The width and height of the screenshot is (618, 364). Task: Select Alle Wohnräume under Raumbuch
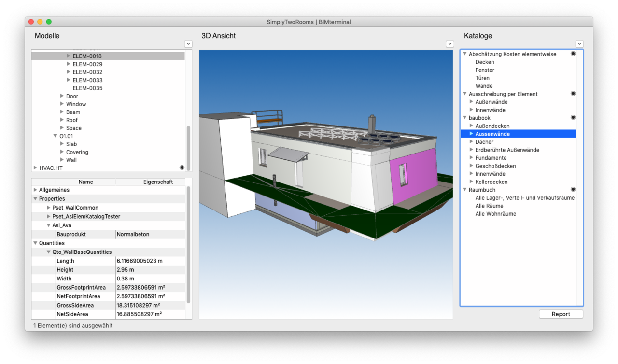(495, 214)
